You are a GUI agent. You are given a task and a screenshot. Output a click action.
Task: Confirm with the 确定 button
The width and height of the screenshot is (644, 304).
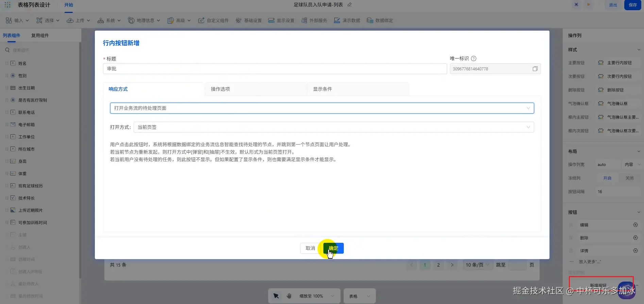(x=333, y=248)
